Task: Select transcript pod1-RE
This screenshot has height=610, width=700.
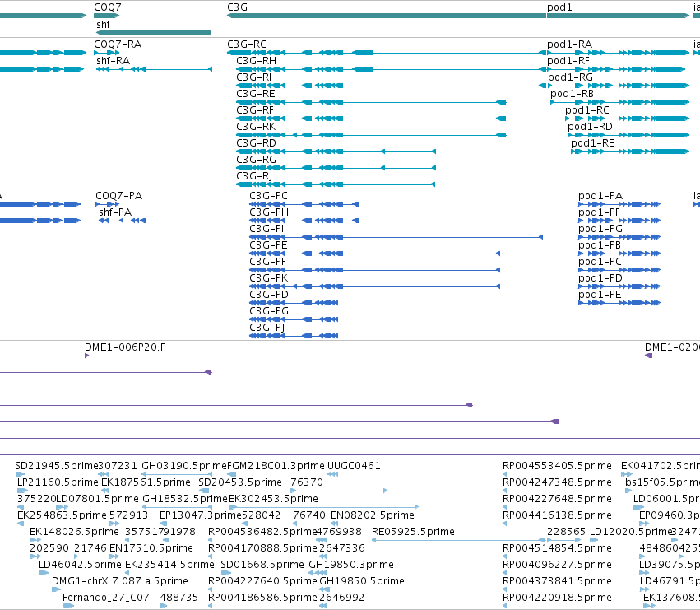Action: [x=593, y=143]
